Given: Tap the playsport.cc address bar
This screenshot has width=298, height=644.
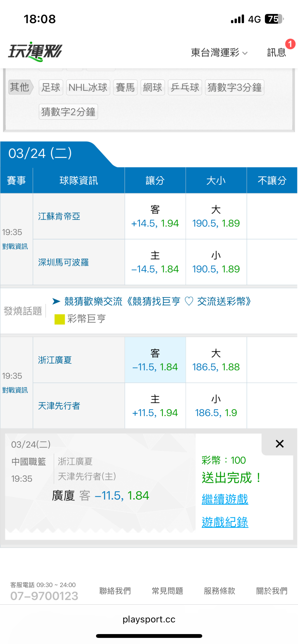Looking at the screenshot, I should click(149, 619).
